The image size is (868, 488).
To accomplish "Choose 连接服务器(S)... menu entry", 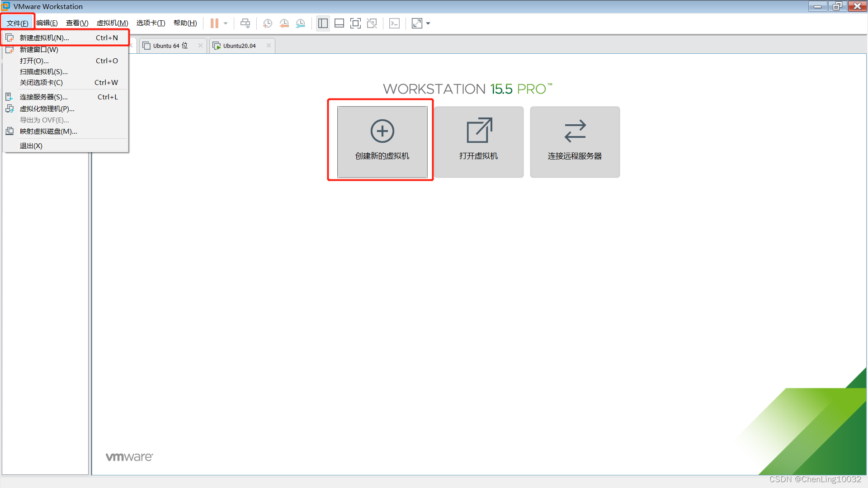I will point(66,97).
